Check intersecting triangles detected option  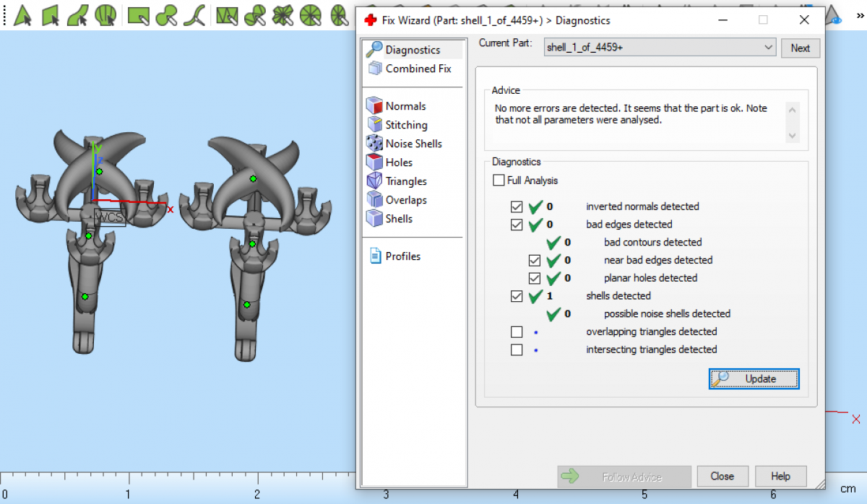point(517,350)
